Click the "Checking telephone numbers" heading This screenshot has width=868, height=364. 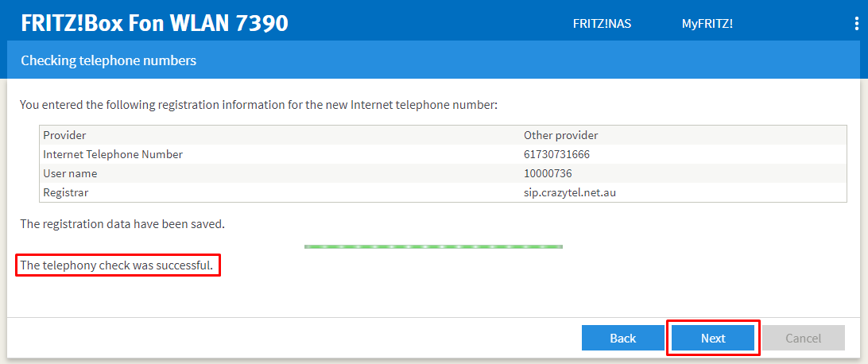[108, 60]
